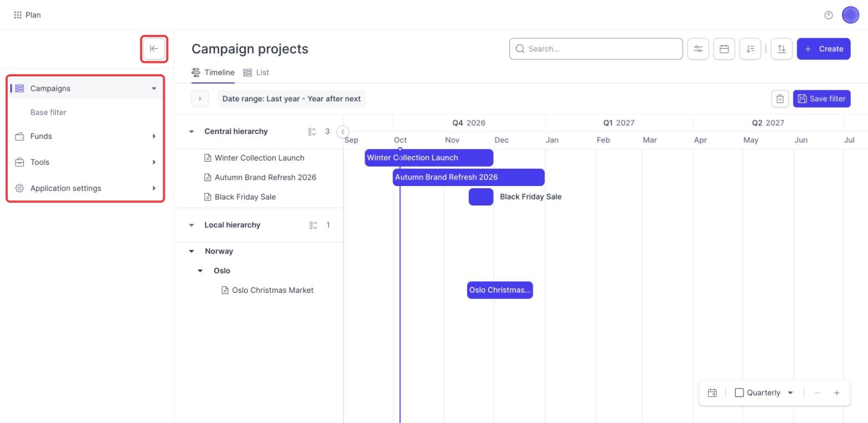Open the filter settings sliders icon
Screen dimensions: 868x423
click(698, 49)
